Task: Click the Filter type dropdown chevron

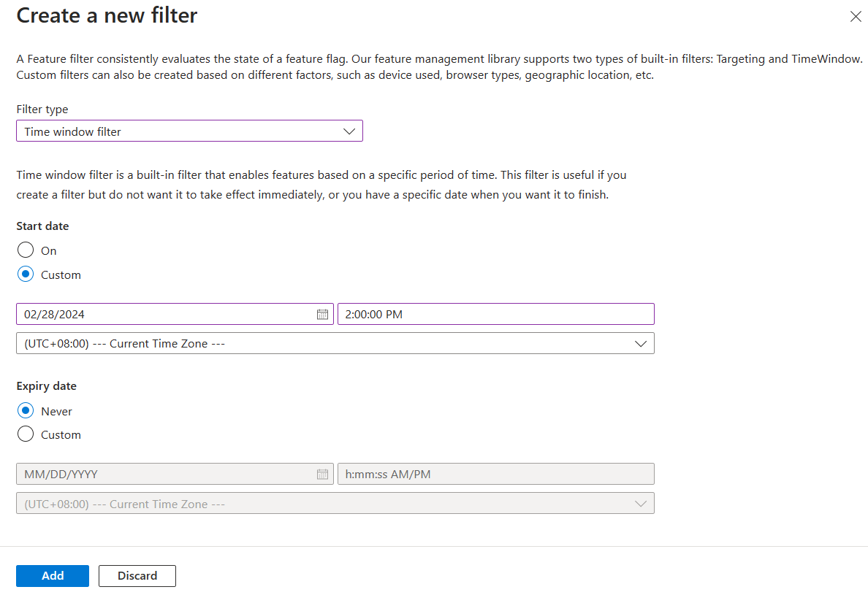Action: pyautogui.click(x=349, y=131)
